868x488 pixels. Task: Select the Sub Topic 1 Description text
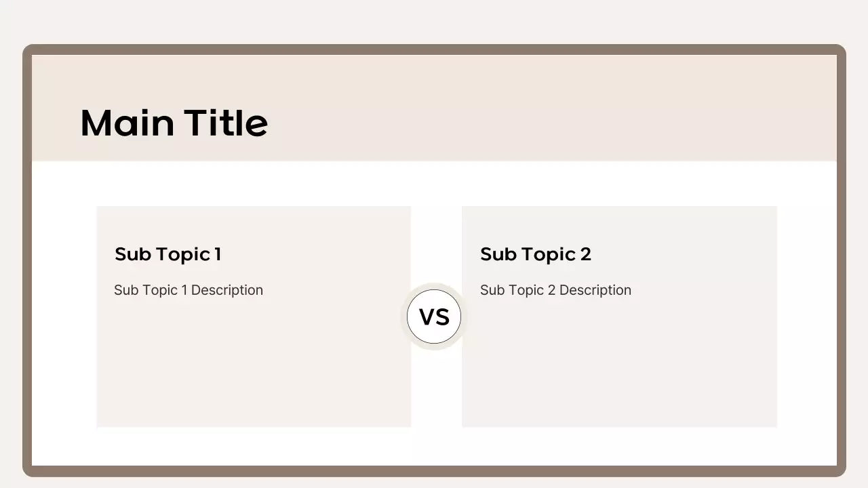[x=188, y=290]
